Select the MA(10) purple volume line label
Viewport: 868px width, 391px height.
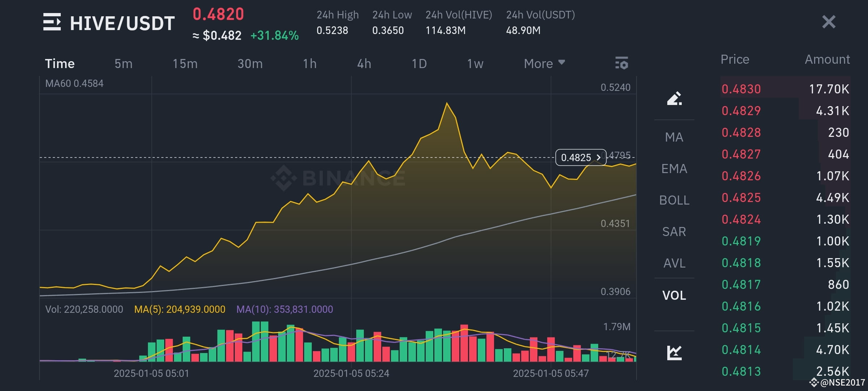click(284, 310)
